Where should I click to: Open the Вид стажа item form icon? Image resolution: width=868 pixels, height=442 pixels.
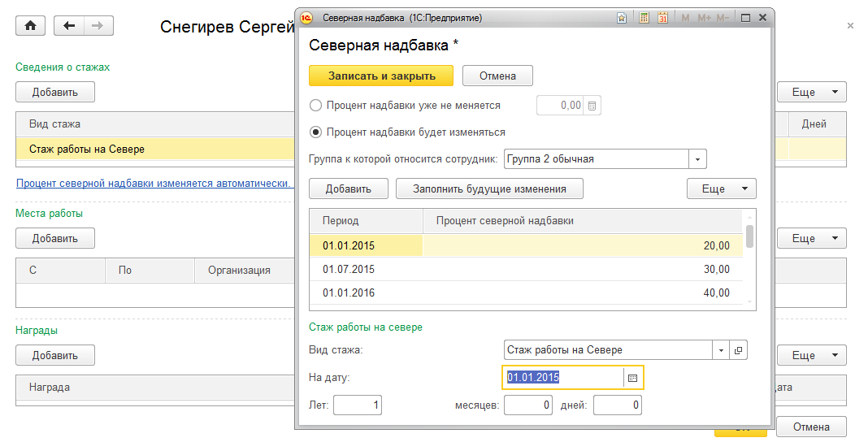click(x=738, y=350)
